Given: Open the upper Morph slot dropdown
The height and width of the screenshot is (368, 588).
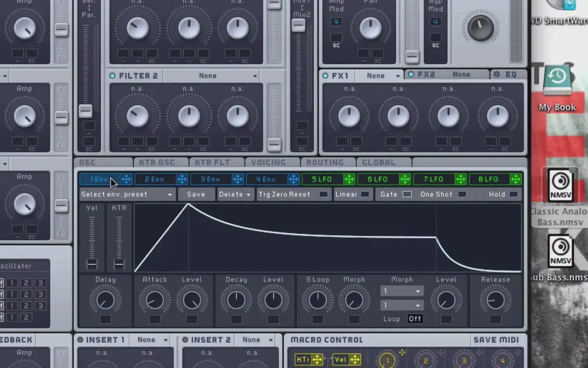Looking at the screenshot, I should click(x=402, y=291).
